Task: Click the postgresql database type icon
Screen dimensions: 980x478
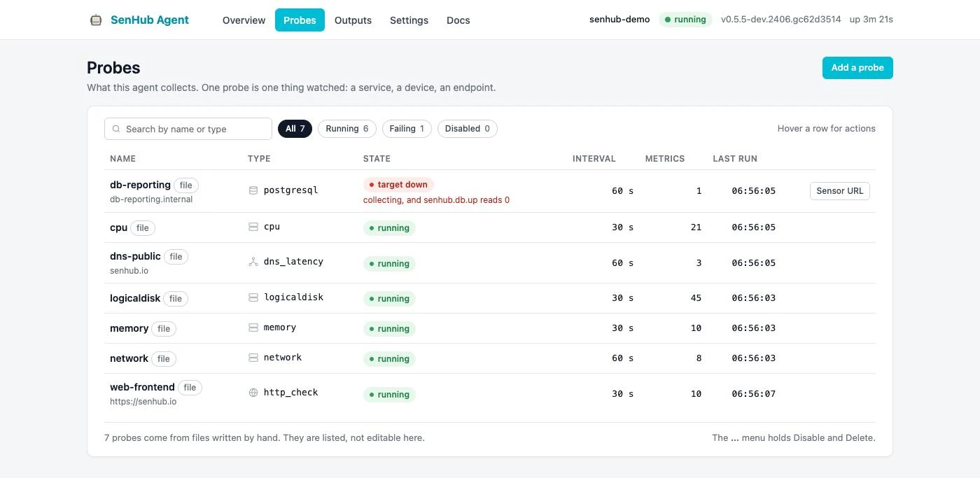Action: (x=253, y=190)
